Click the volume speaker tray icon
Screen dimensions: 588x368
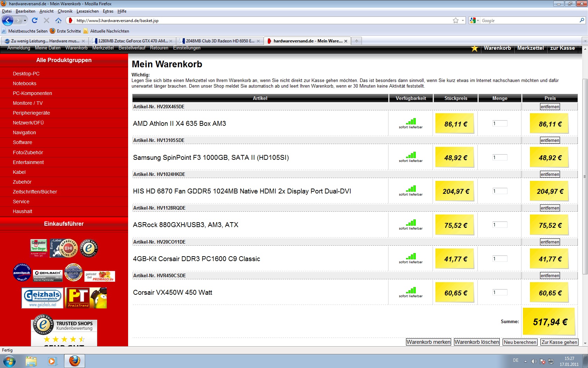tap(534, 361)
